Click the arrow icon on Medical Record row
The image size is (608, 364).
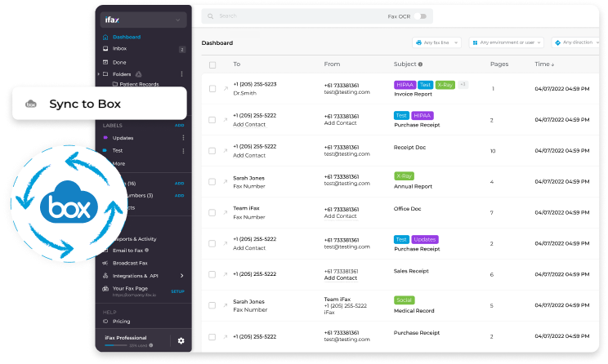point(226,305)
